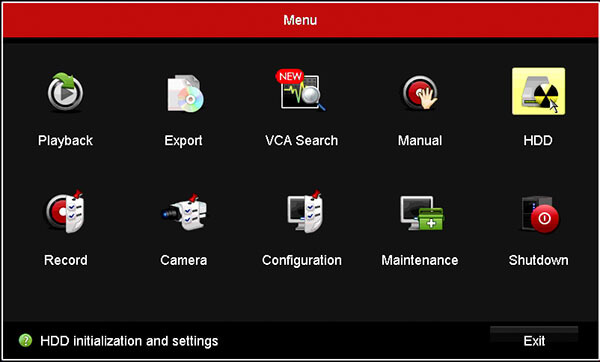The width and height of the screenshot is (600, 362).
Task: Open the Playback icon
Action: pyautogui.click(x=65, y=92)
